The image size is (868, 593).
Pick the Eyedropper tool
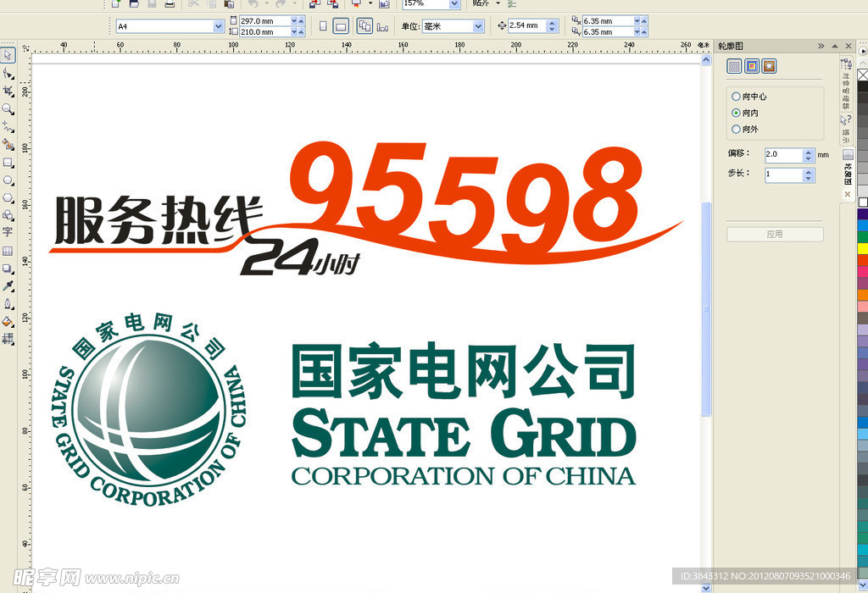(8, 285)
